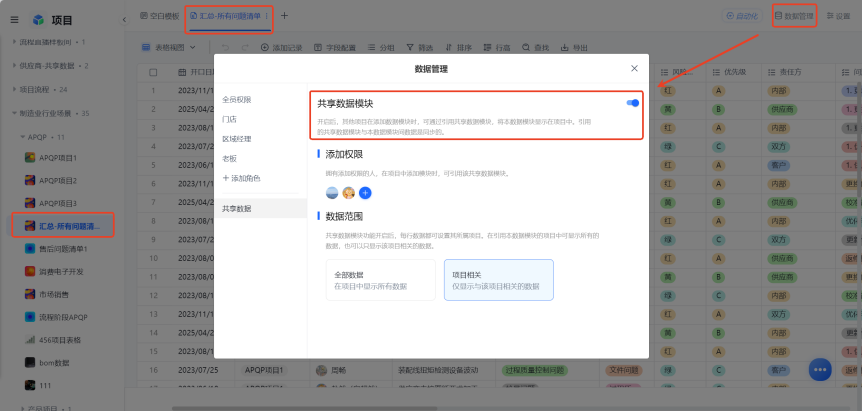The width and height of the screenshot is (862, 411).
Task: Click the 文件问题 tag in row 16
Action: point(623,370)
